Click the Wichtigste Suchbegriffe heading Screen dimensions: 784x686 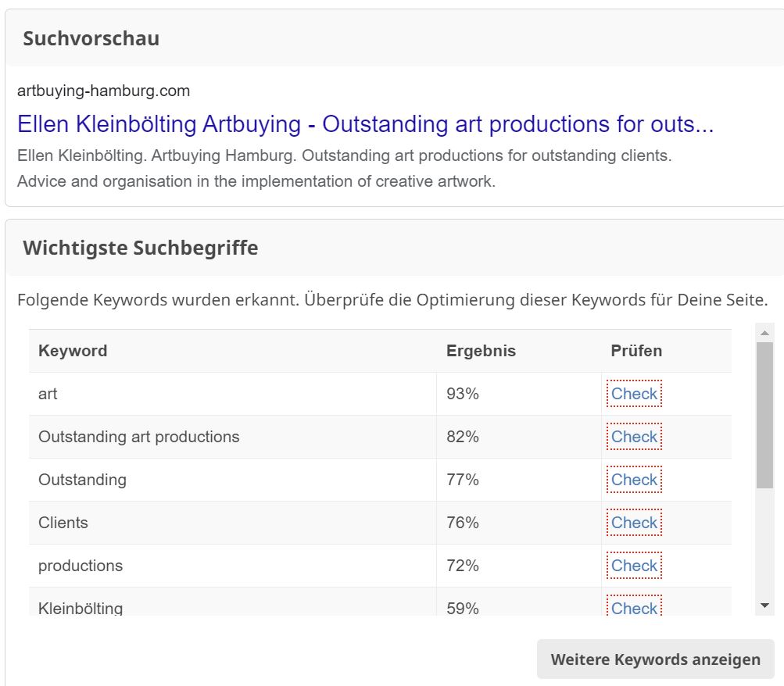(x=141, y=248)
